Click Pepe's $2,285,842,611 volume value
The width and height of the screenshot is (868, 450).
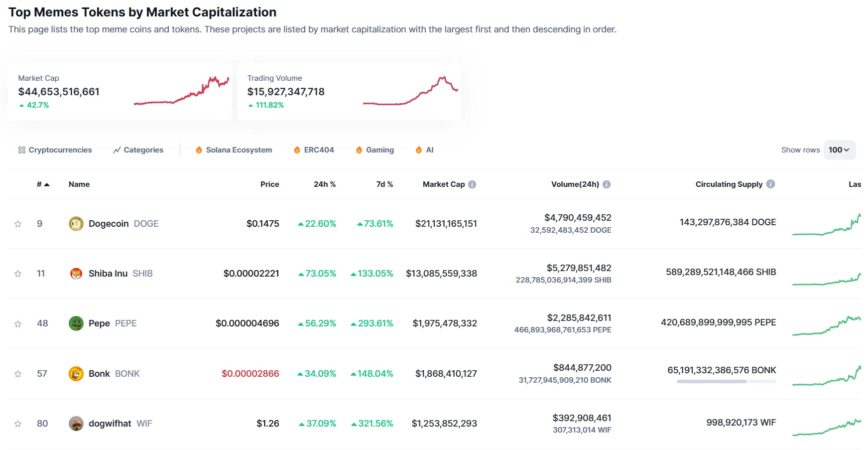579,318
